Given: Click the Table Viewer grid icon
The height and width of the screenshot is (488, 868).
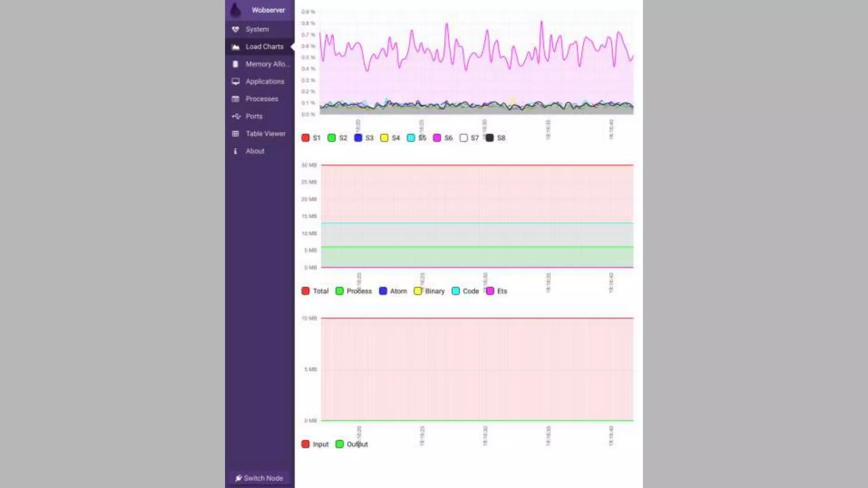Looking at the screenshot, I should [x=236, y=133].
